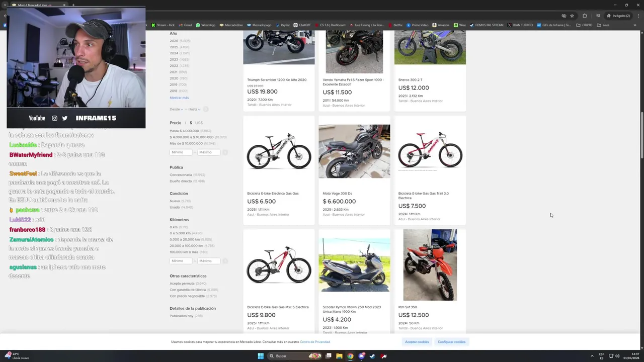Open Scooter Kymco Xtown 250 listing photo
644x362 pixels.
pos(354,265)
